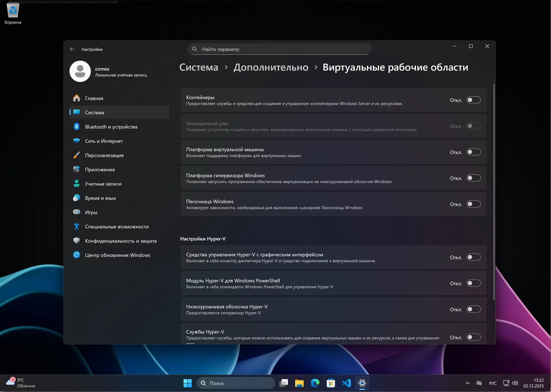Image resolution: width=551 pixels, height=392 pixels.
Task: Click the Найти параметр search field
Action: [x=280, y=49]
